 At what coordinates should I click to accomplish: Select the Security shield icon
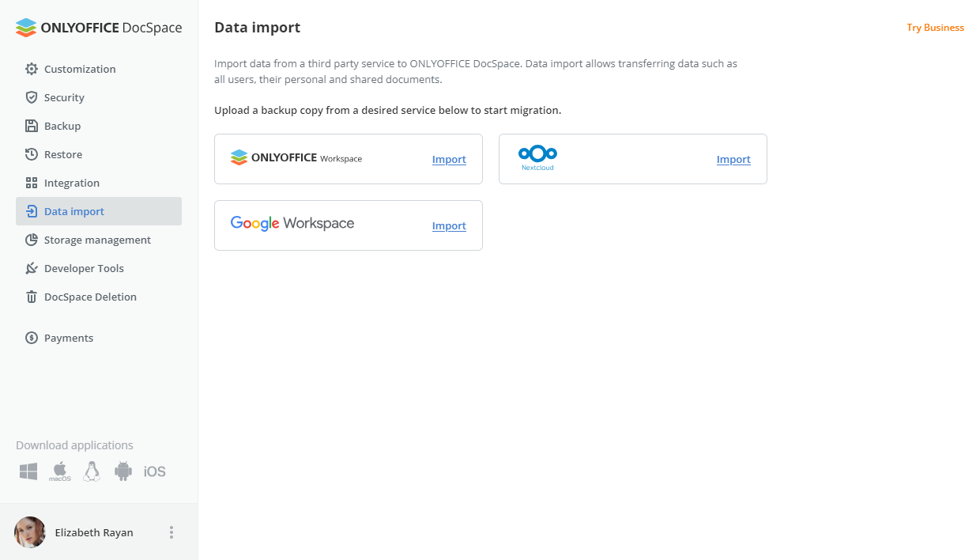(31, 97)
